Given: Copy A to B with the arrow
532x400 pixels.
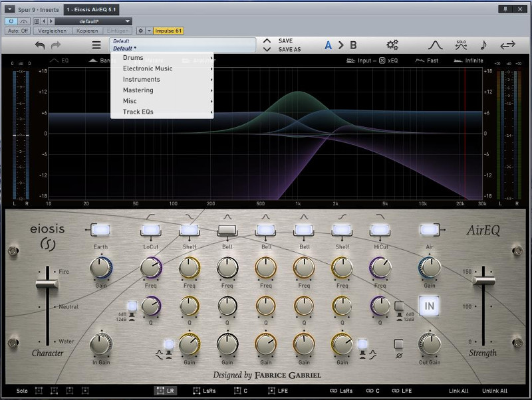Looking at the screenshot, I should 340,45.
